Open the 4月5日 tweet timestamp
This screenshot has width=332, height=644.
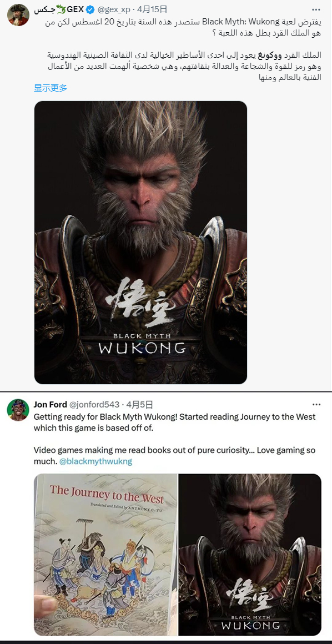tap(140, 405)
